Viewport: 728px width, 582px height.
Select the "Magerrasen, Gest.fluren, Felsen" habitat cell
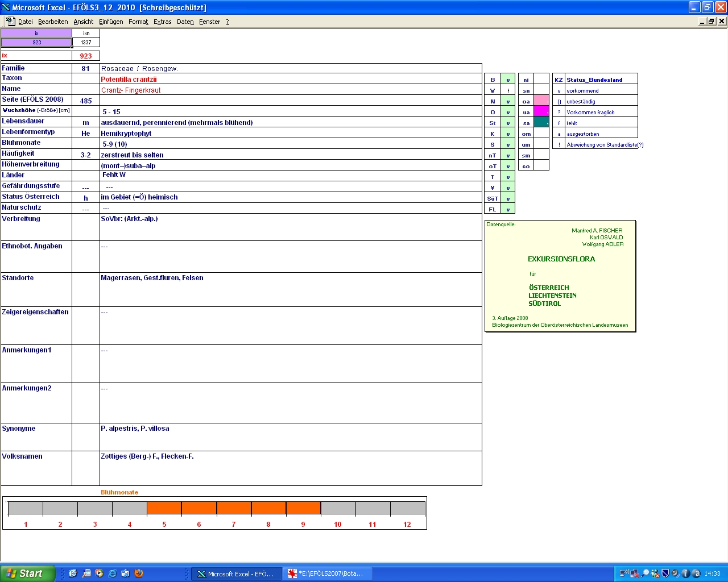click(x=291, y=290)
